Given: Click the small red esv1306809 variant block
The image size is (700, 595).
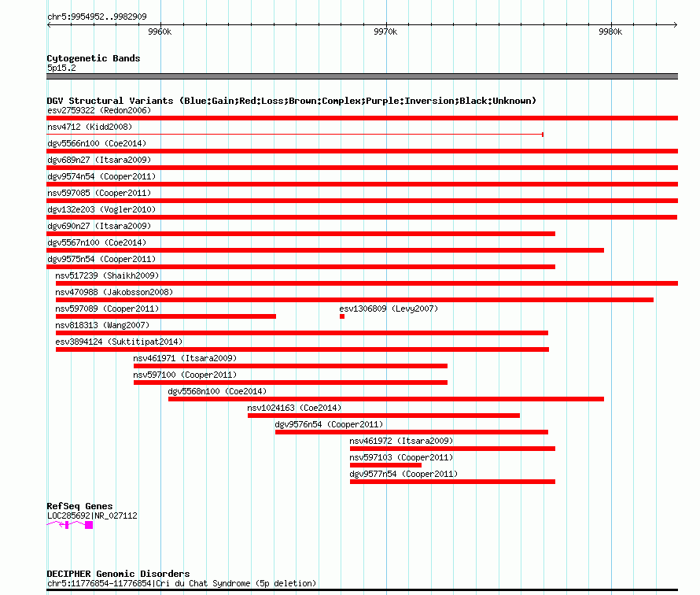Looking at the screenshot, I should [342, 316].
